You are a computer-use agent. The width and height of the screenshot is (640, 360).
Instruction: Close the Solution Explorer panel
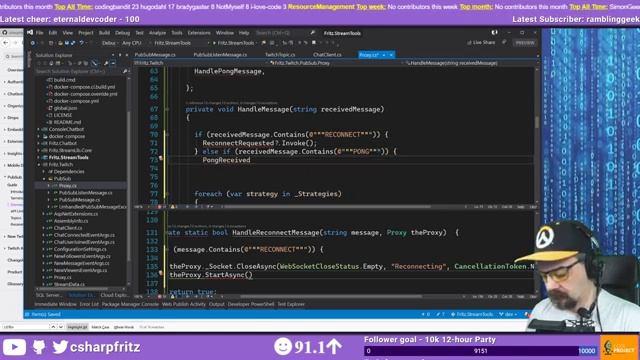coord(126,55)
